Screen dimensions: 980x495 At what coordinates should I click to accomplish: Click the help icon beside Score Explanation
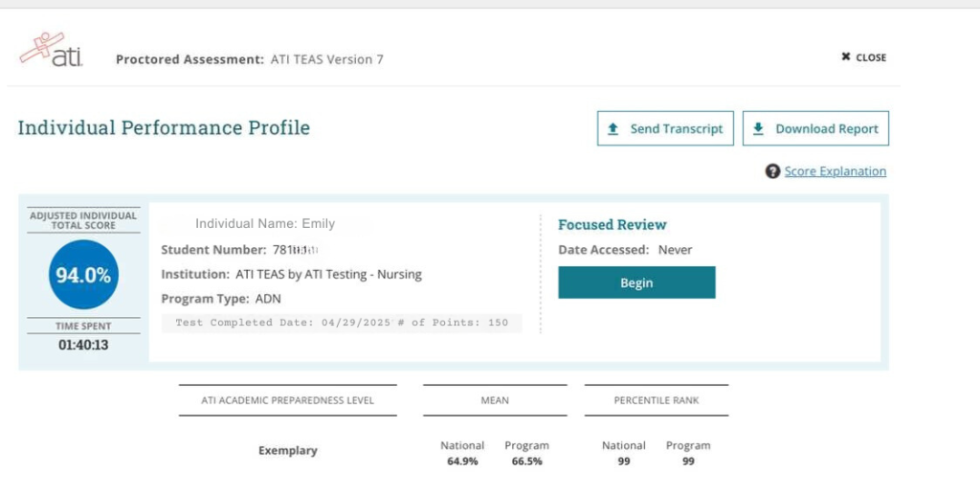pos(772,171)
